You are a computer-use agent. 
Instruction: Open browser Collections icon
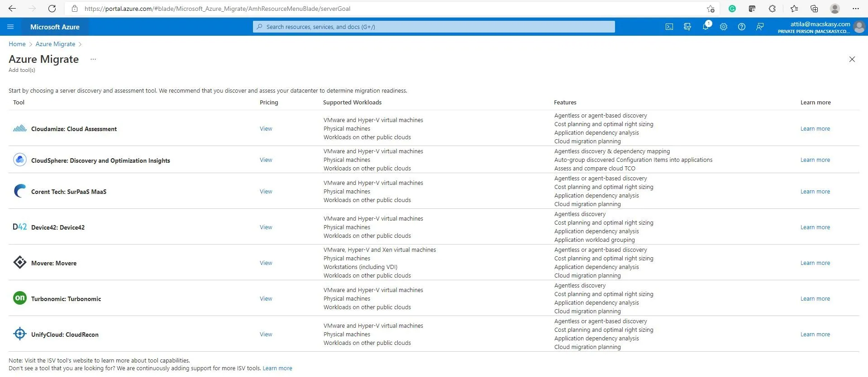coord(814,9)
